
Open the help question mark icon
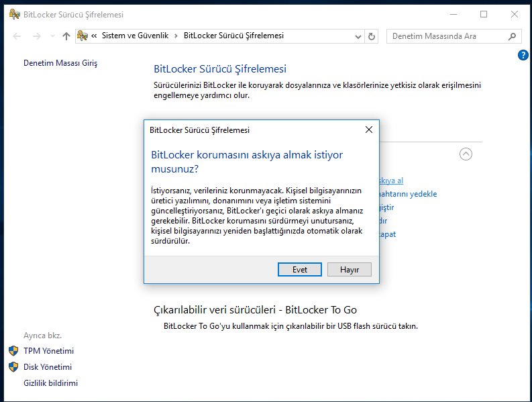click(523, 55)
